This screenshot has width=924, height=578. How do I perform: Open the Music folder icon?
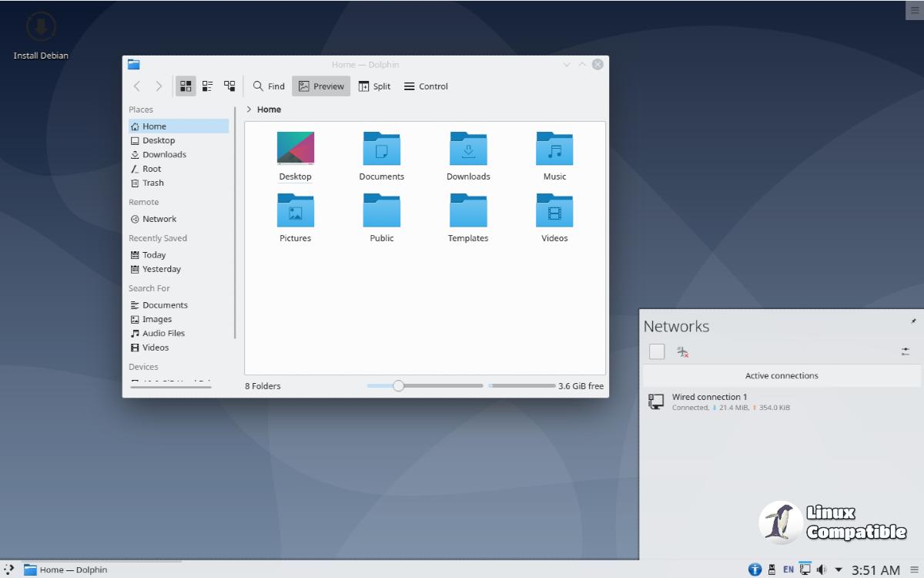(554, 150)
